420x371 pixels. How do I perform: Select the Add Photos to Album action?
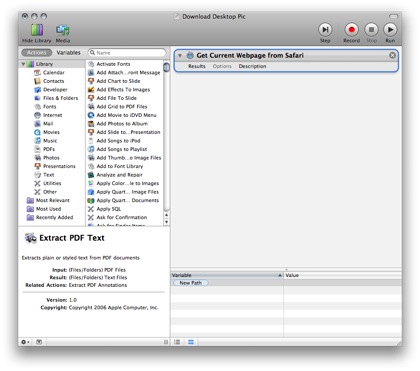(122, 124)
